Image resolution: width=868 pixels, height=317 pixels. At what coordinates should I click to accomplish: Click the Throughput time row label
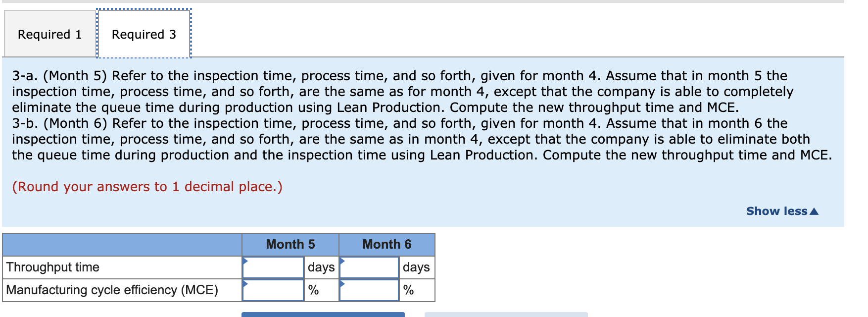pos(53,267)
